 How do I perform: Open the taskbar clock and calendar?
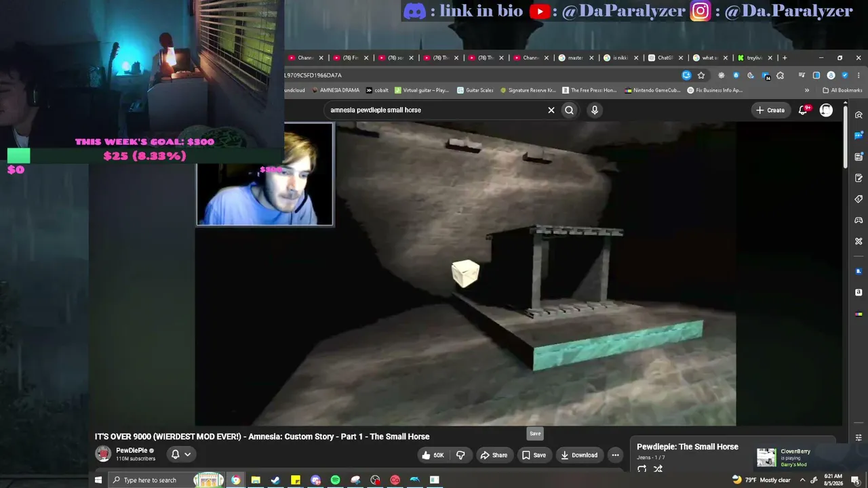pos(833,480)
